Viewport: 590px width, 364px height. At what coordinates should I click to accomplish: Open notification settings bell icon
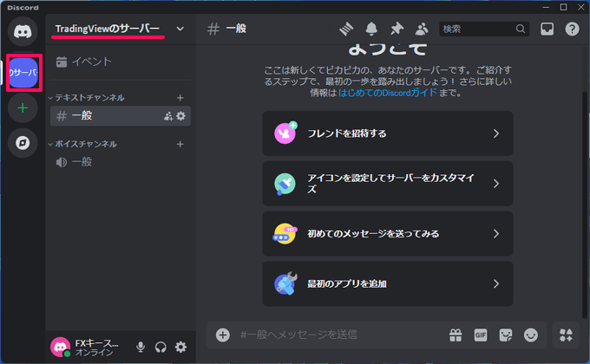point(371,29)
